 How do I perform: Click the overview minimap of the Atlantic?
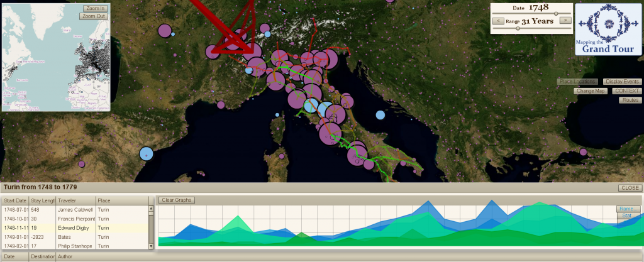point(56,57)
